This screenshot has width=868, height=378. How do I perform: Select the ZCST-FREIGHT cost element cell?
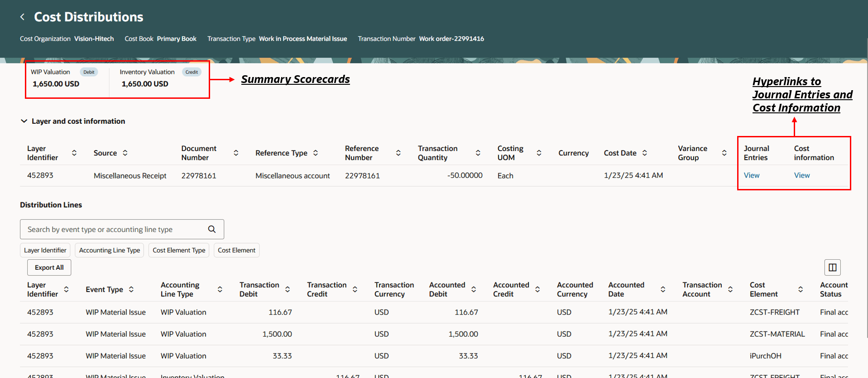(x=775, y=312)
